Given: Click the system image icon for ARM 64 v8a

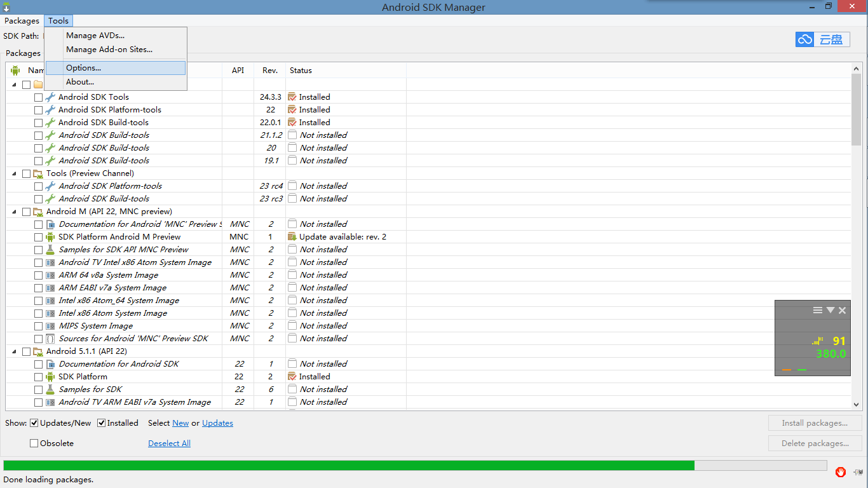Looking at the screenshot, I should pos(50,275).
